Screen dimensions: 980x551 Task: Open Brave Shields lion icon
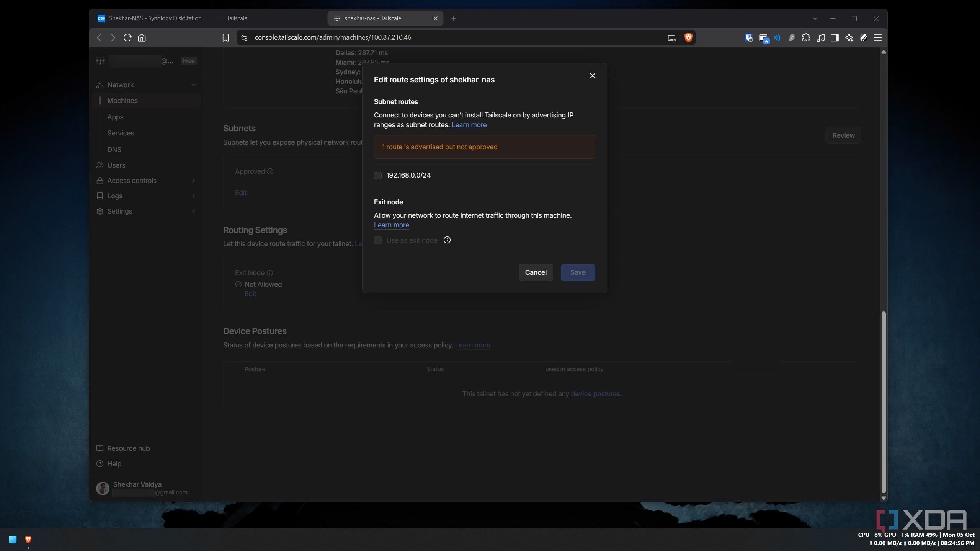click(688, 37)
